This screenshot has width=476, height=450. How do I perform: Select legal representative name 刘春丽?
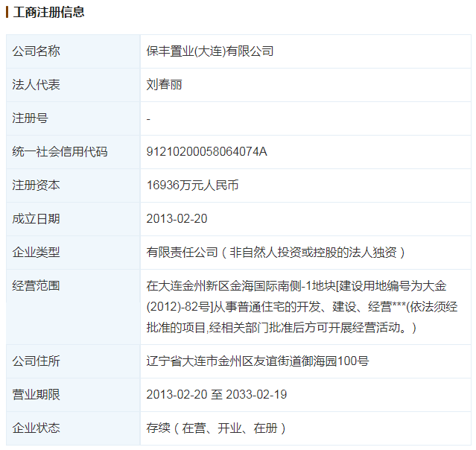pyautogui.click(x=165, y=85)
